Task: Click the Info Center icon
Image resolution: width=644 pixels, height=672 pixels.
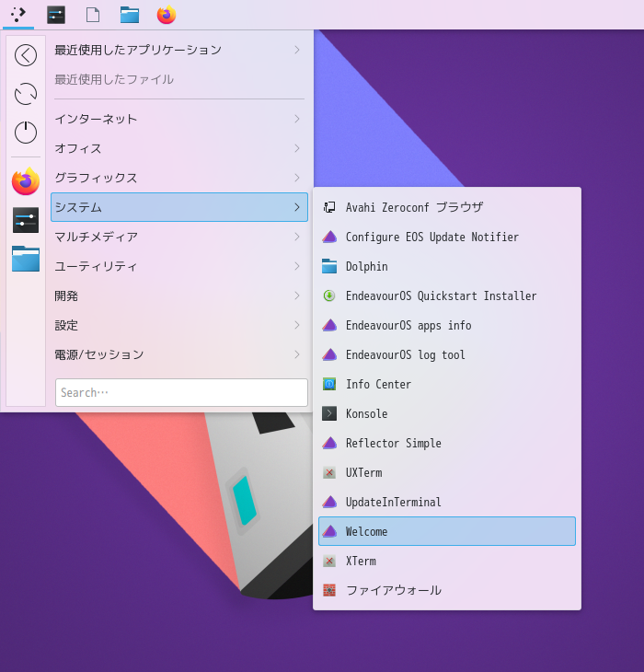Action: [329, 384]
